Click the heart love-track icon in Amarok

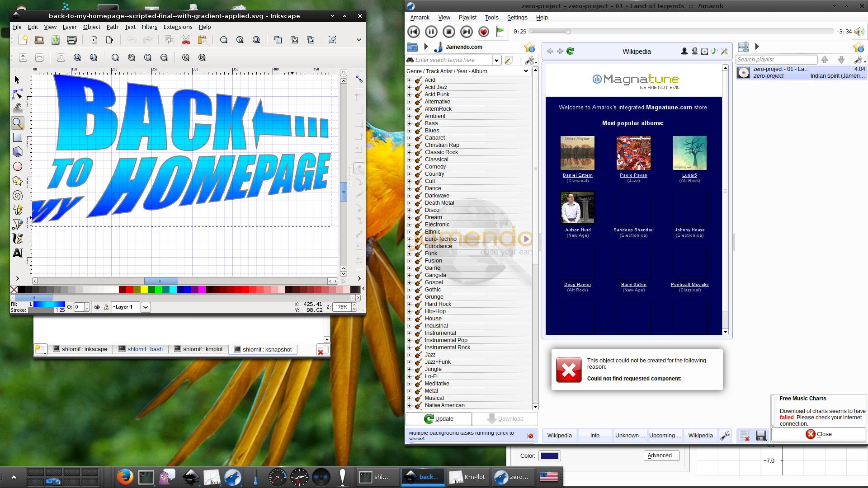coord(484,32)
